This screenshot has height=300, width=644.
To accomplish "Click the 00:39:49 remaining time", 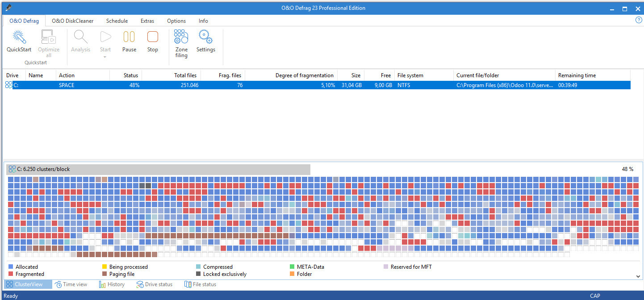I will click(568, 85).
